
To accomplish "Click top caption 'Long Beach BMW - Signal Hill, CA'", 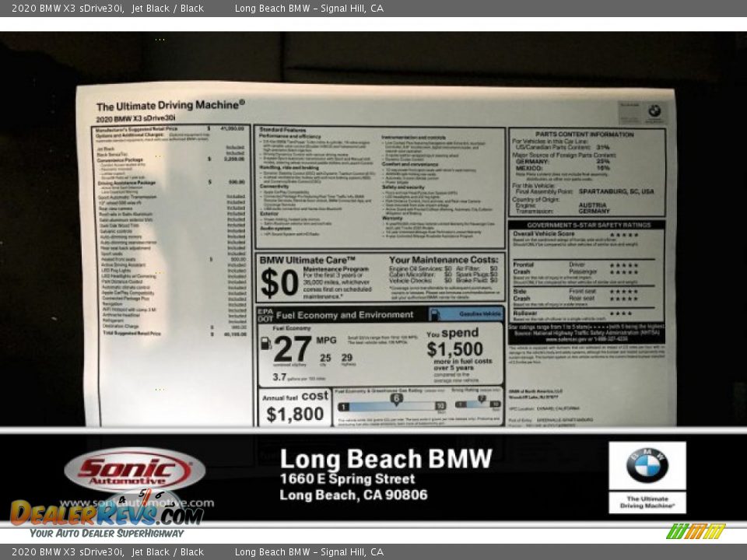I will pos(309,8).
